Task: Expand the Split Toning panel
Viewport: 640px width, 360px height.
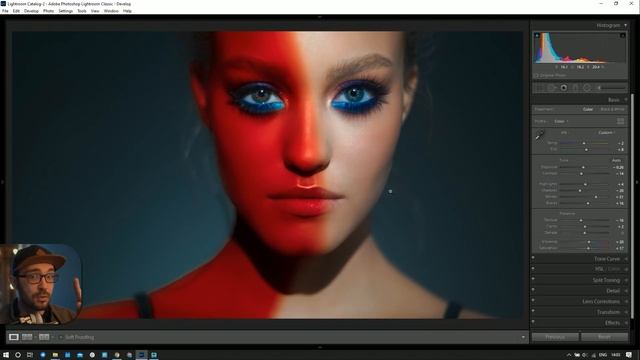Action: coord(626,280)
